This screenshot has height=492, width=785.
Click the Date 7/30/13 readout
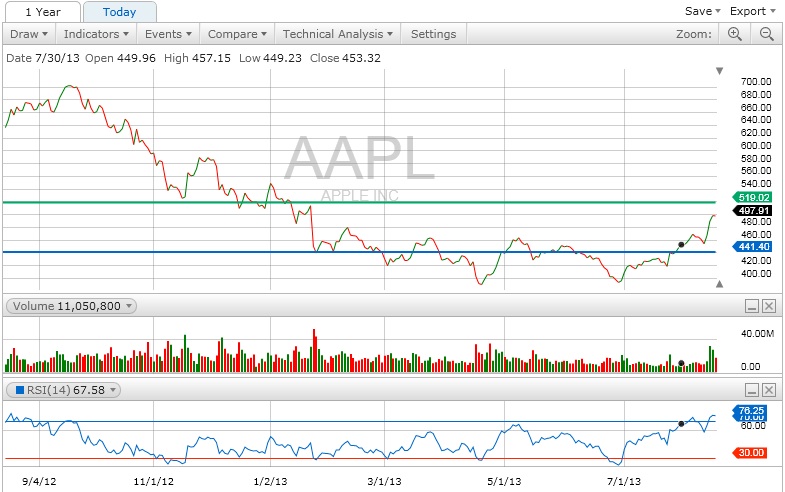tap(43, 58)
